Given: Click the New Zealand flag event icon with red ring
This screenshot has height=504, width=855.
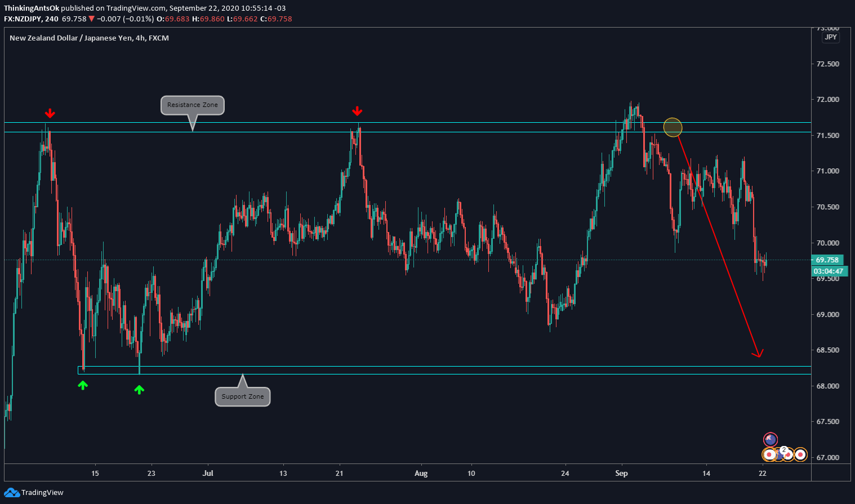Looking at the screenshot, I should [771, 439].
